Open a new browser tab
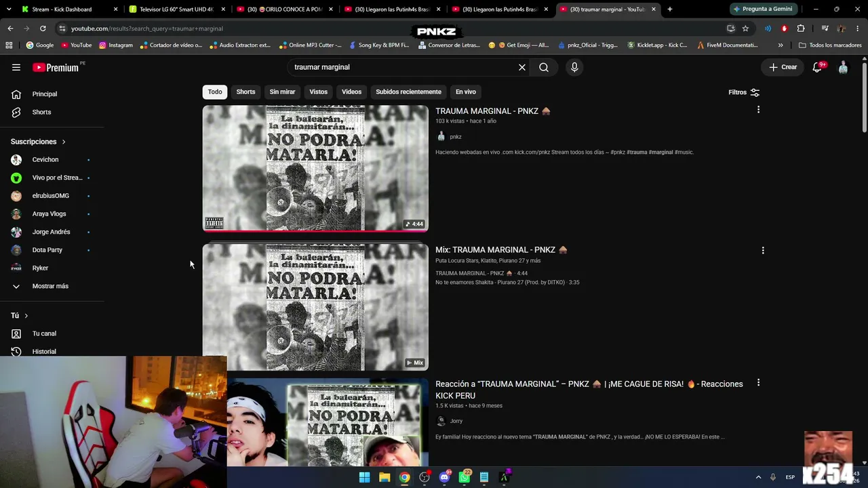The image size is (868, 488). pyautogui.click(x=670, y=9)
